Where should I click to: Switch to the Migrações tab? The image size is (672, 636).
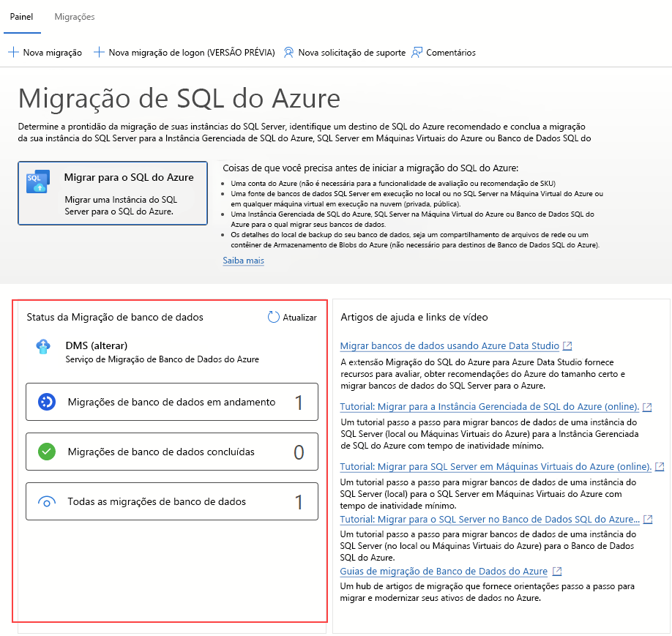point(73,16)
